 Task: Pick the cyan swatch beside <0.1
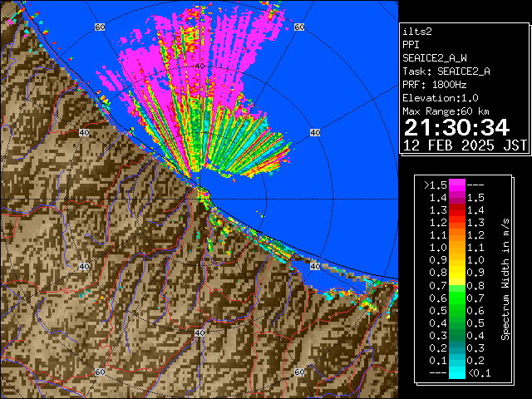tap(457, 372)
